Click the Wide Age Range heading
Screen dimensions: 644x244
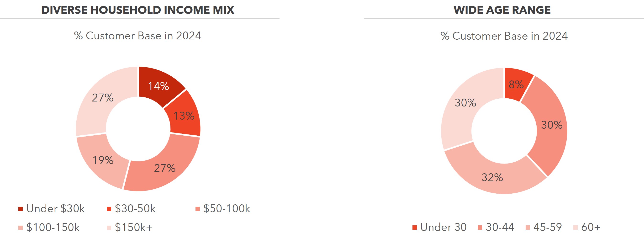point(502,10)
